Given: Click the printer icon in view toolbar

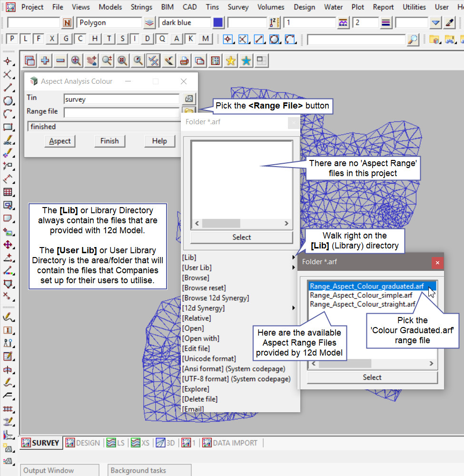Looking at the screenshot, I should tap(184, 60).
